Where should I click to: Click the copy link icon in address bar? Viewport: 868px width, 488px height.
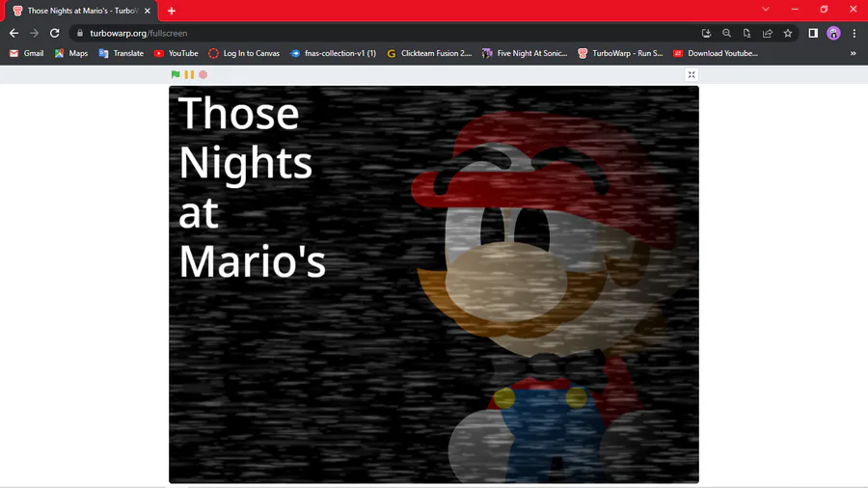(746, 33)
